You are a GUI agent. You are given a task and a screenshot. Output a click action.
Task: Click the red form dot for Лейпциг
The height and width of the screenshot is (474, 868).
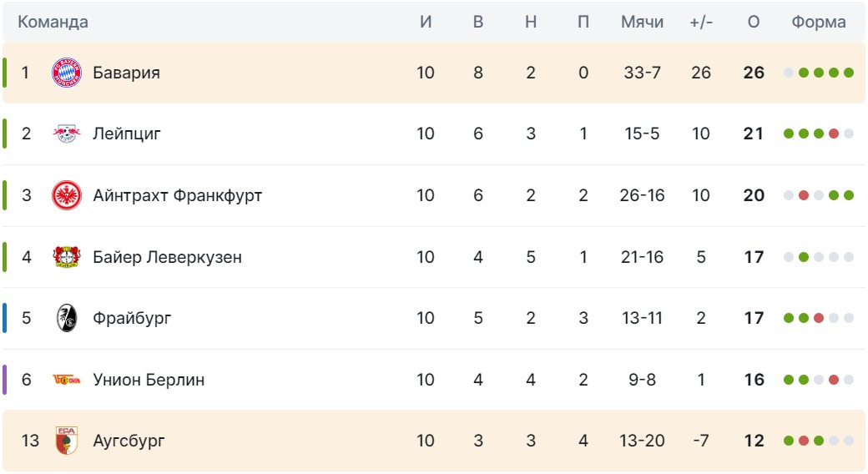834,134
